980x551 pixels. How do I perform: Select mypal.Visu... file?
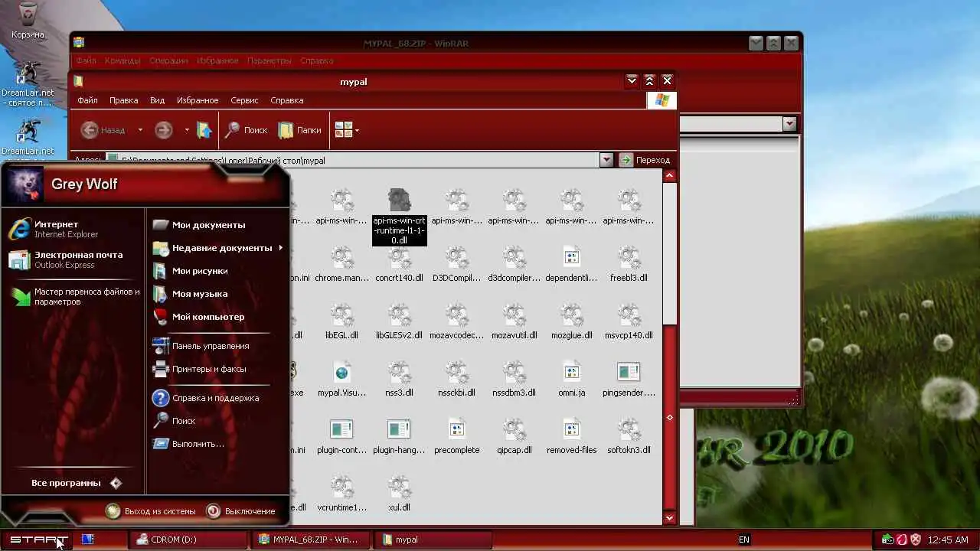pos(341,379)
